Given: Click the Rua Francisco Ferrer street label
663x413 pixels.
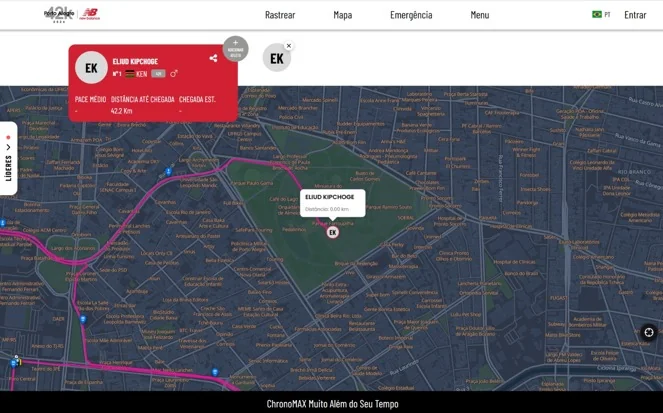Looking at the screenshot, I should (501, 178).
